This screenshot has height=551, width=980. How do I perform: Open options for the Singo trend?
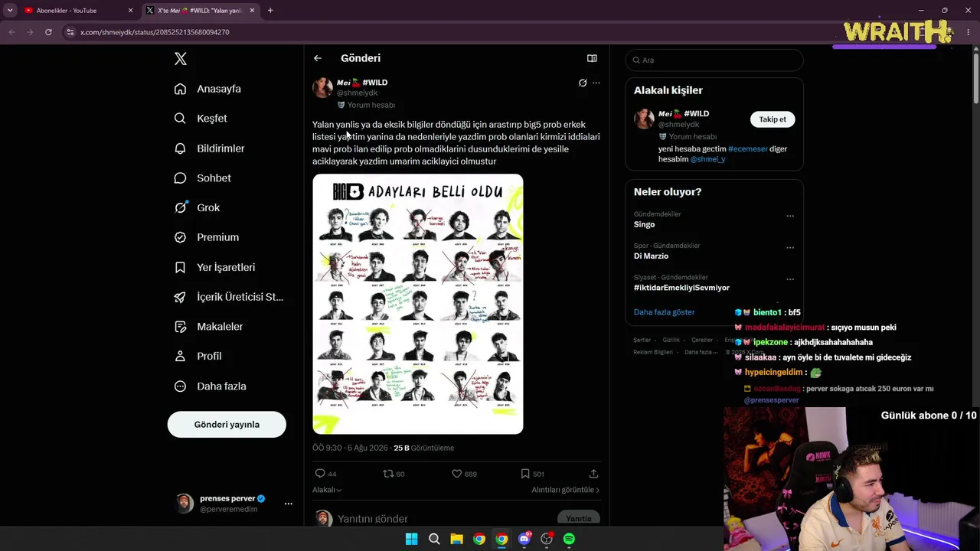(790, 216)
